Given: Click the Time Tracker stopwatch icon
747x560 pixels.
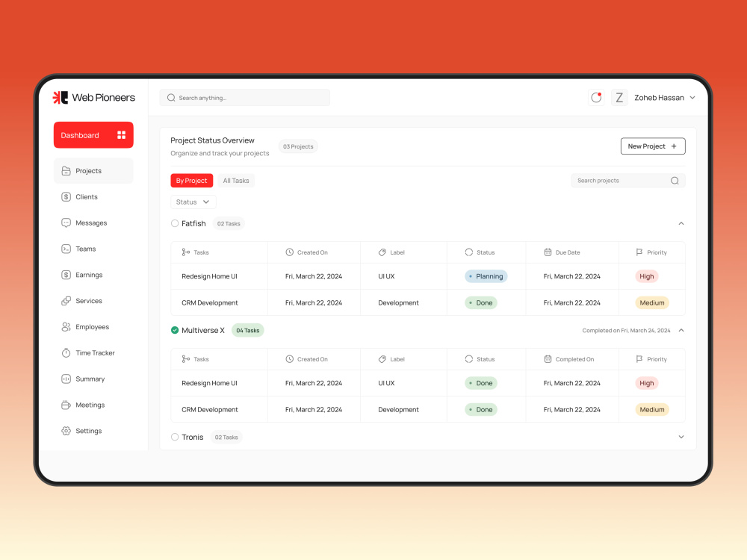Looking at the screenshot, I should tap(66, 353).
